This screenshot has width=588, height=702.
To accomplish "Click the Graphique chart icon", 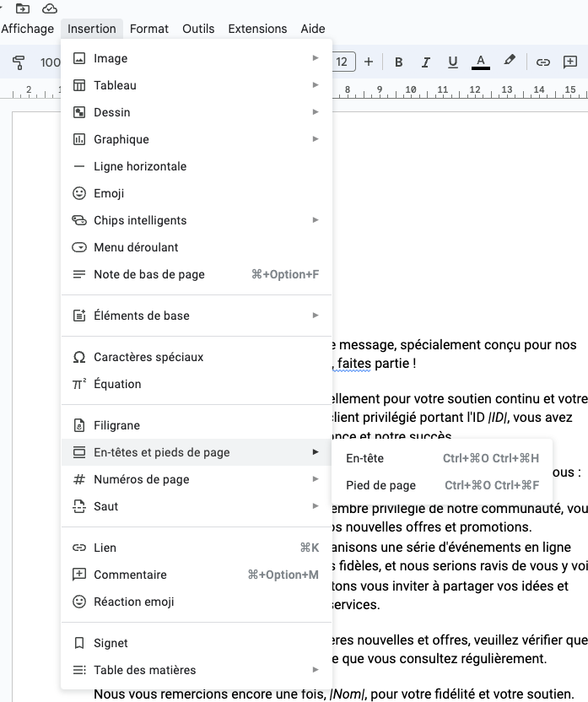I will click(x=79, y=139).
